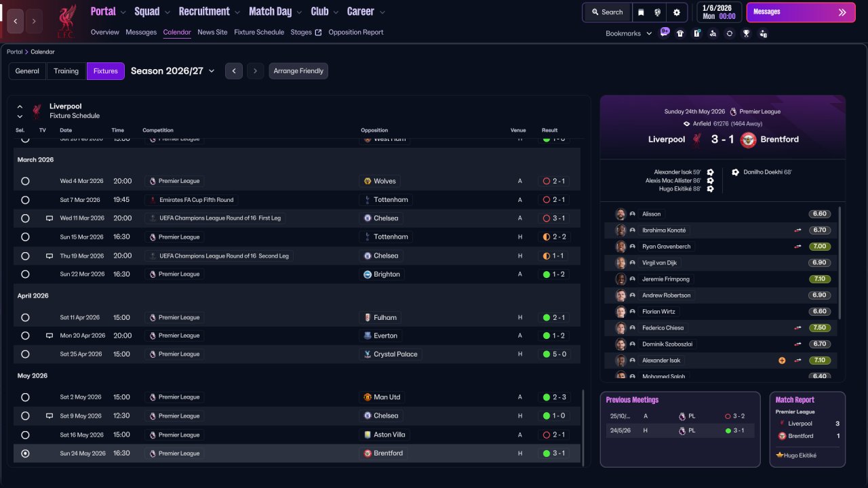Select the Fulham fixture radio button
The height and width of the screenshot is (488, 868).
click(x=25, y=317)
